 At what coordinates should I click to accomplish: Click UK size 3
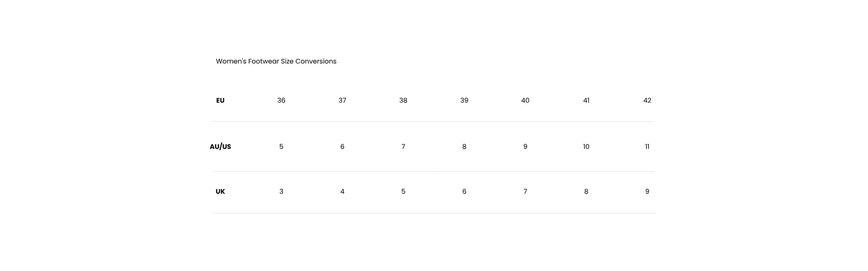[x=281, y=192]
